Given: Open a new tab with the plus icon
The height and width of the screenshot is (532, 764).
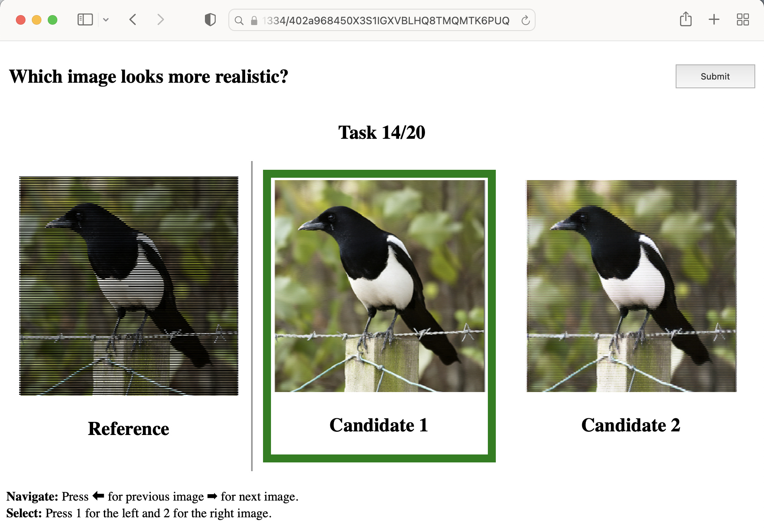Looking at the screenshot, I should tap(714, 19).
